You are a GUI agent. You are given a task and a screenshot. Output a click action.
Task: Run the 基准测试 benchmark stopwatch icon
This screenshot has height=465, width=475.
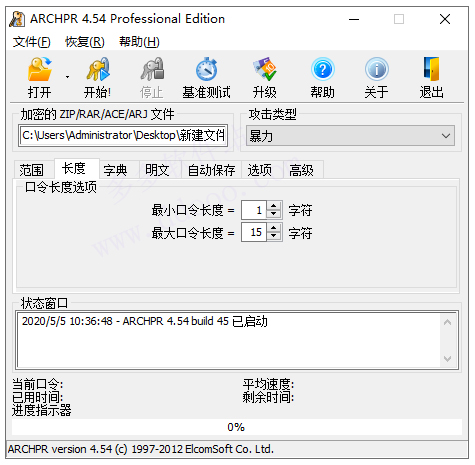click(x=206, y=69)
